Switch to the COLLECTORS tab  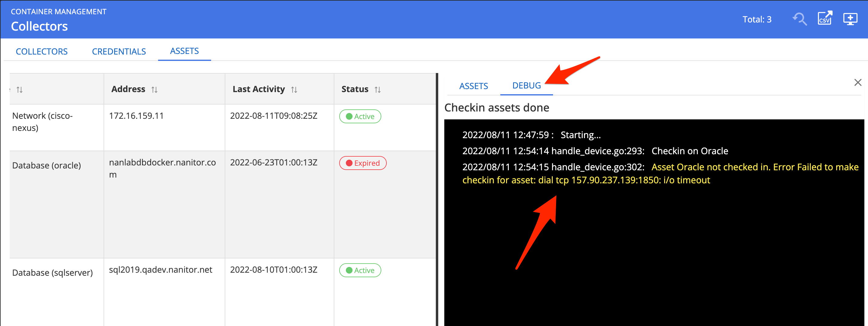[x=42, y=52]
